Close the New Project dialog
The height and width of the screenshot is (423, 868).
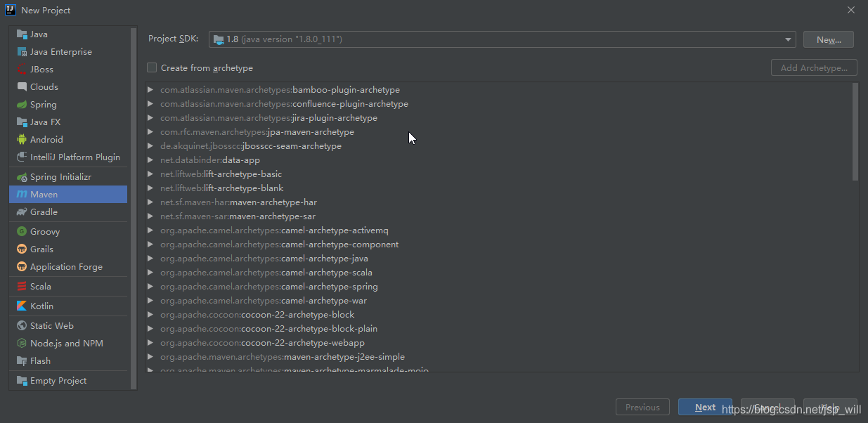click(x=850, y=10)
